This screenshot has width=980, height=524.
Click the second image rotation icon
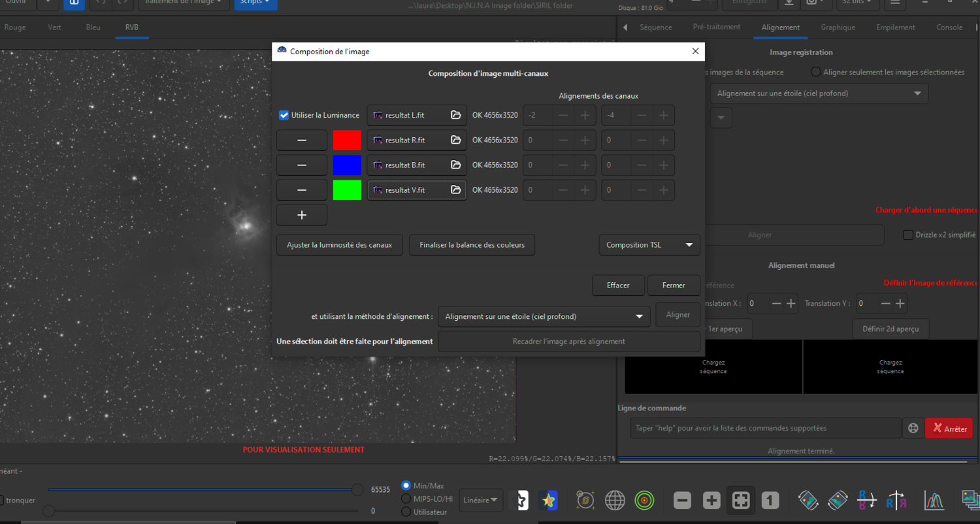point(838,500)
